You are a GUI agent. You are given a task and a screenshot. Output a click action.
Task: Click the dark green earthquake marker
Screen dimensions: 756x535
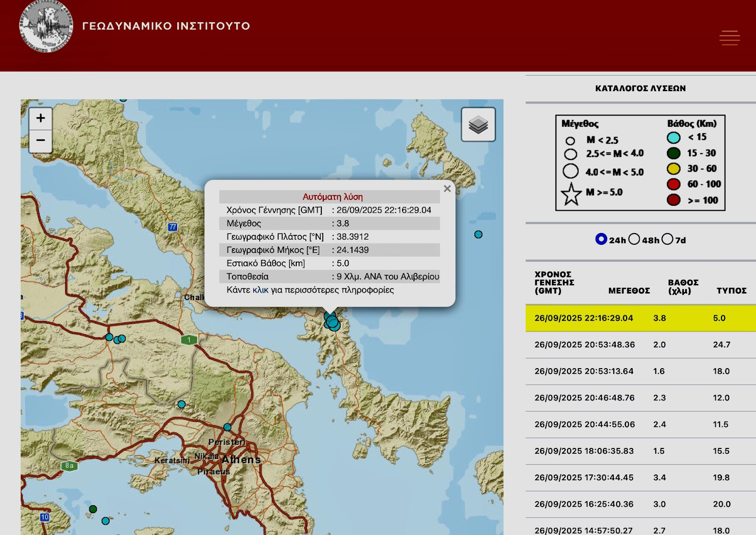(x=93, y=509)
